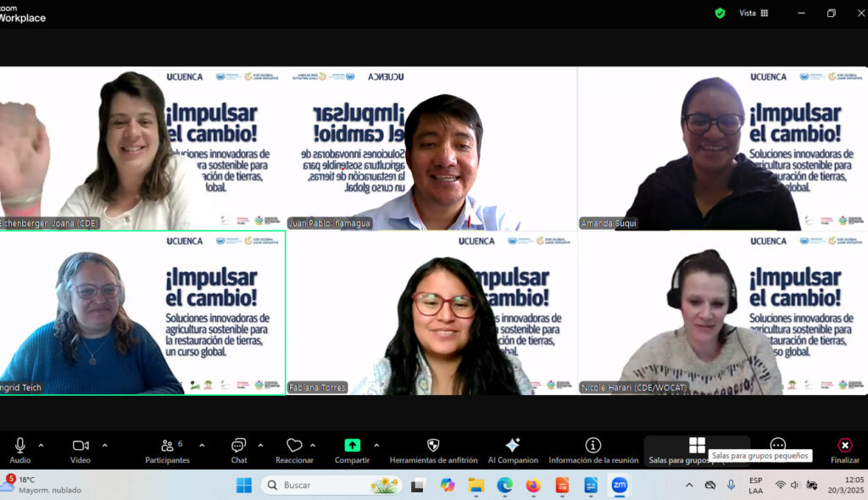Open File Explorer from the taskbar

point(476,486)
